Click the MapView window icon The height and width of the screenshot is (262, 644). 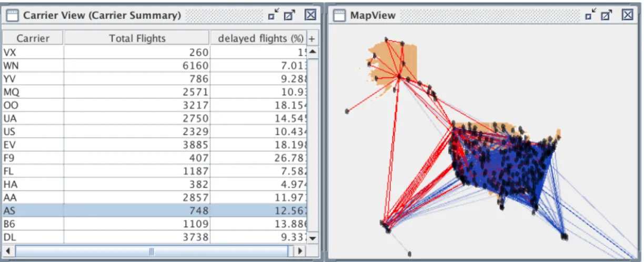(340, 15)
